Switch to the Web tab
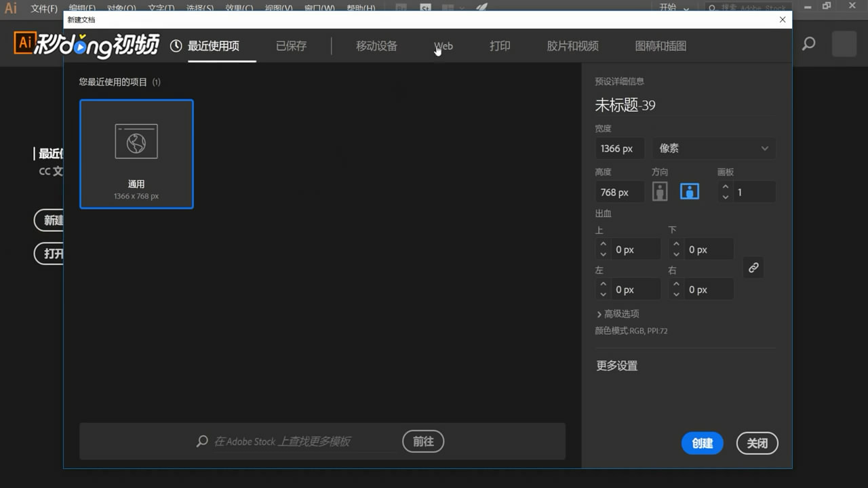868x488 pixels. pos(443,45)
